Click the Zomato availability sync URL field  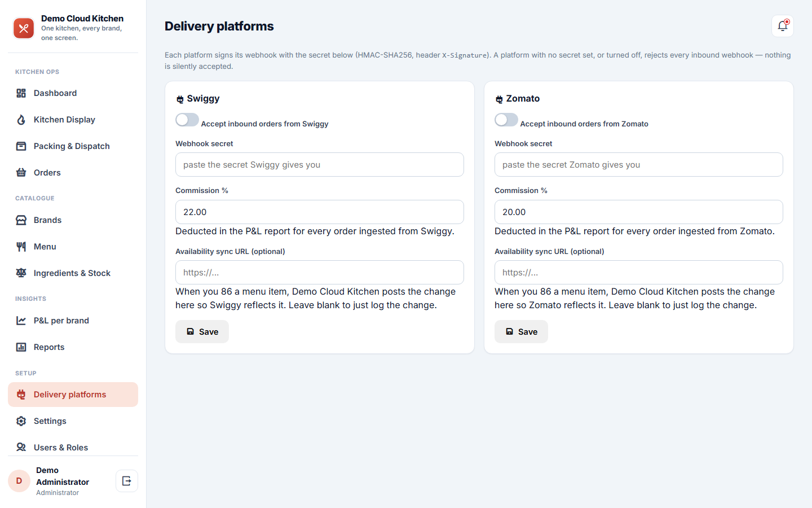pyautogui.click(x=639, y=273)
